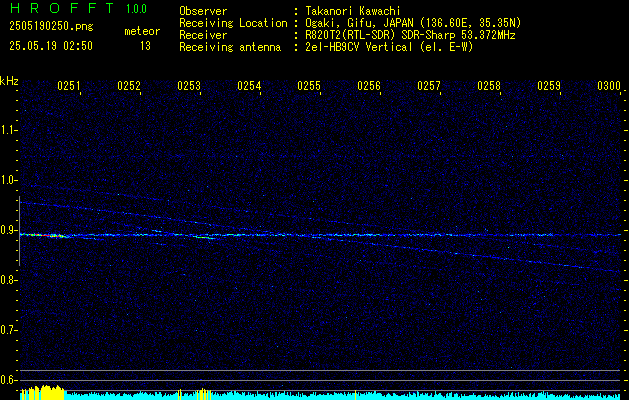Click the 1.0 kHz axis label
629x400 pixels.
pyautogui.click(x=7, y=180)
